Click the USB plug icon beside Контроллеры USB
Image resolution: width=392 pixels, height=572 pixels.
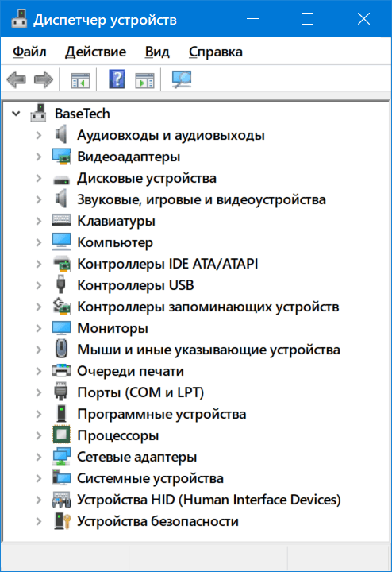point(61,284)
